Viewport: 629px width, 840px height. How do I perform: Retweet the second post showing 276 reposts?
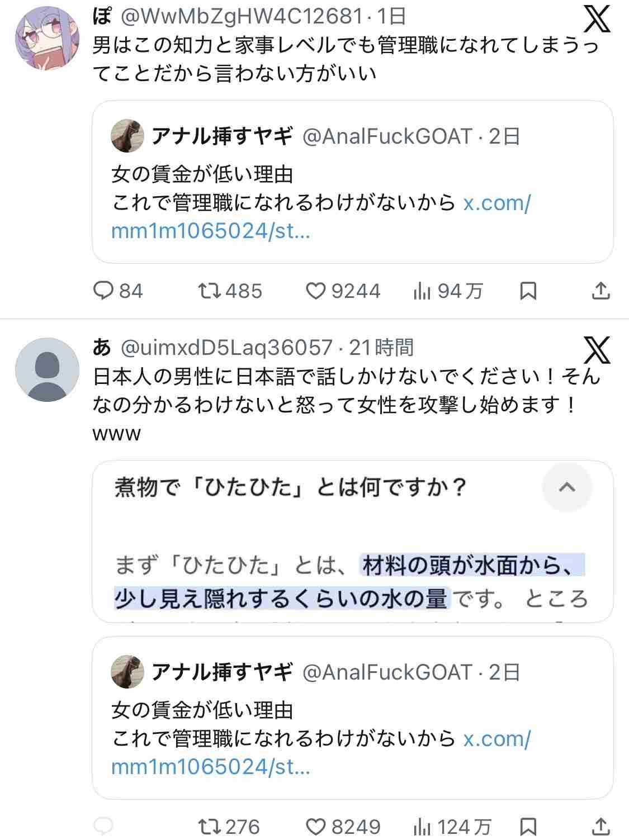point(210,826)
